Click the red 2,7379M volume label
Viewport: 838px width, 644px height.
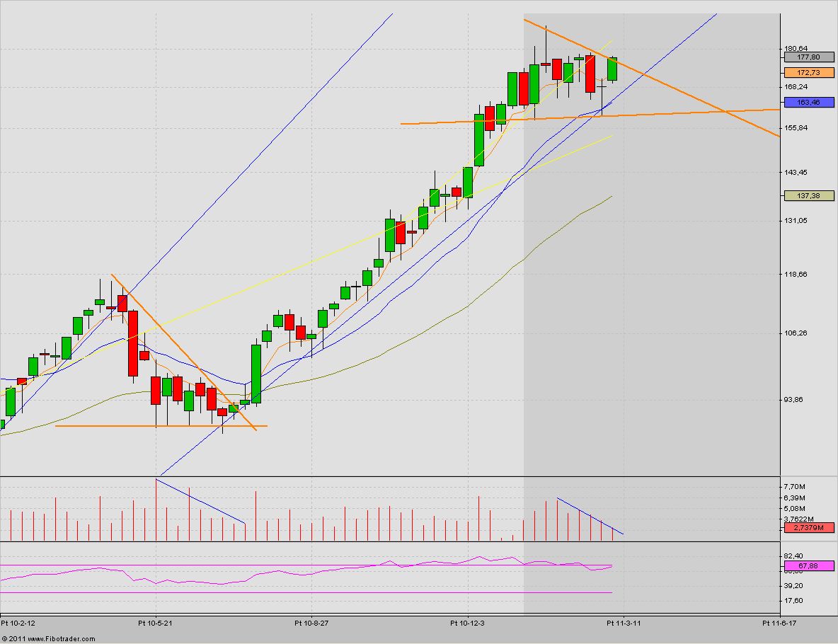(808, 527)
